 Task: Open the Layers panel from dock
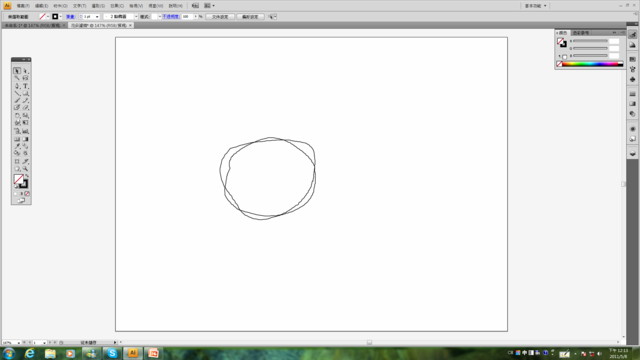point(632,154)
